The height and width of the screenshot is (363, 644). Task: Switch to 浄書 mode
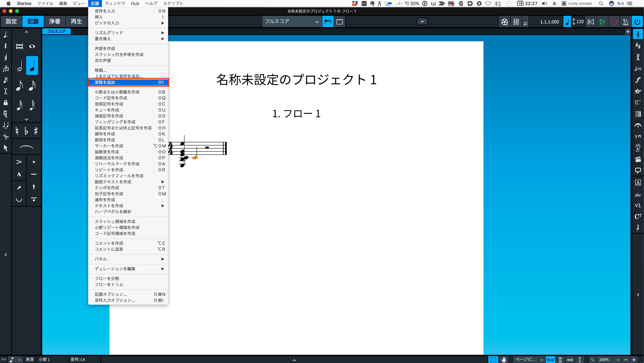pyautogui.click(x=55, y=22)
